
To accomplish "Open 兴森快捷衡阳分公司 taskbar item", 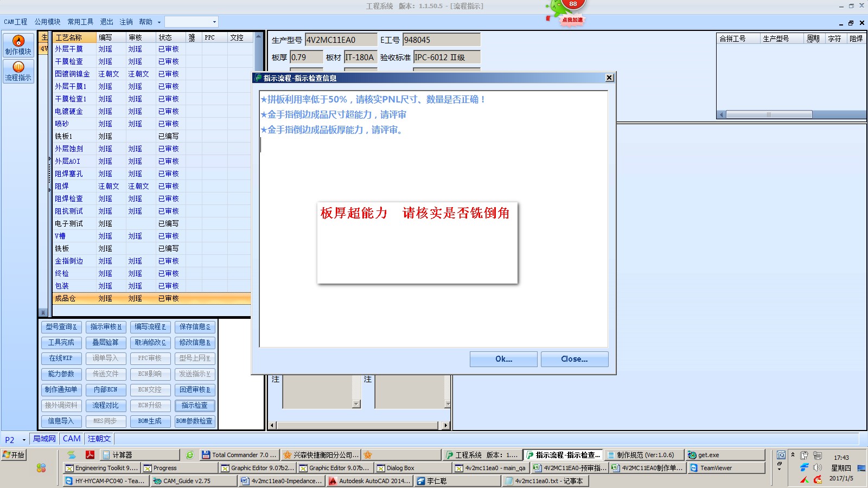I will pos(321,455).
